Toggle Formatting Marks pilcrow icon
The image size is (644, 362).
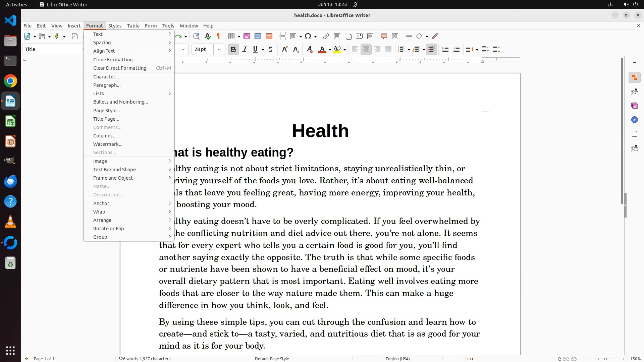(x=218, y=36)
